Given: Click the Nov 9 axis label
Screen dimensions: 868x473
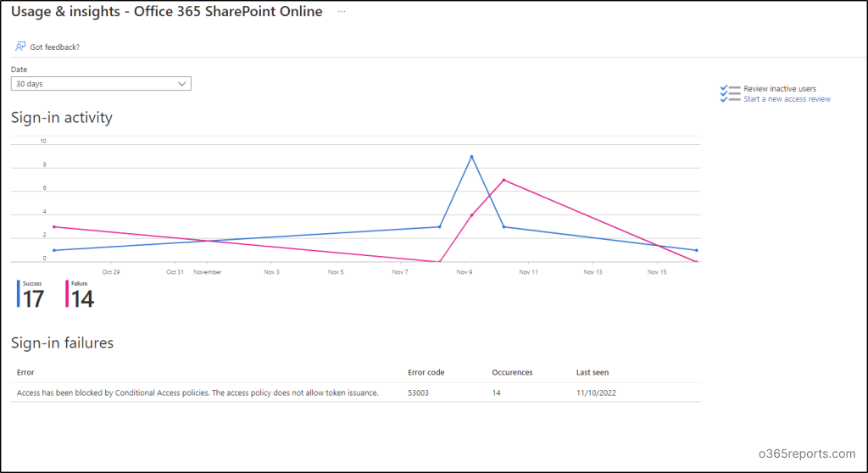Looking at the screenshot, I should (x=464, y=272).
